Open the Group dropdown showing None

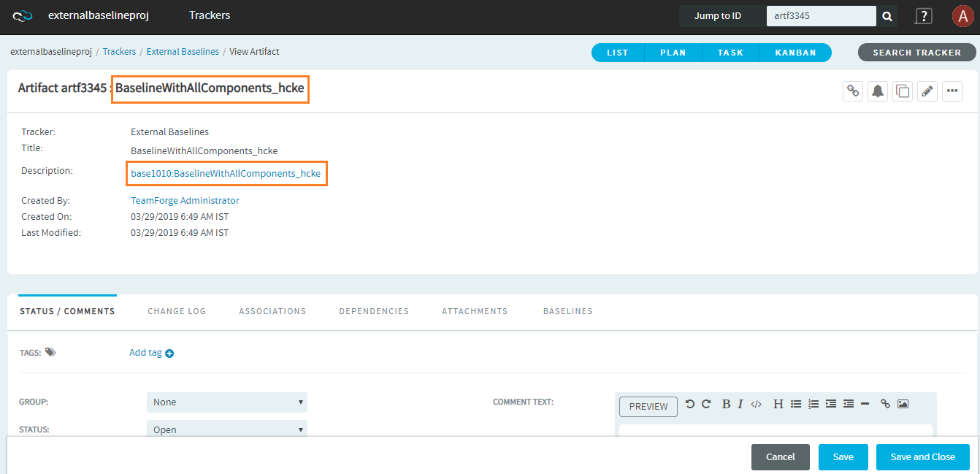coord(227,402)
